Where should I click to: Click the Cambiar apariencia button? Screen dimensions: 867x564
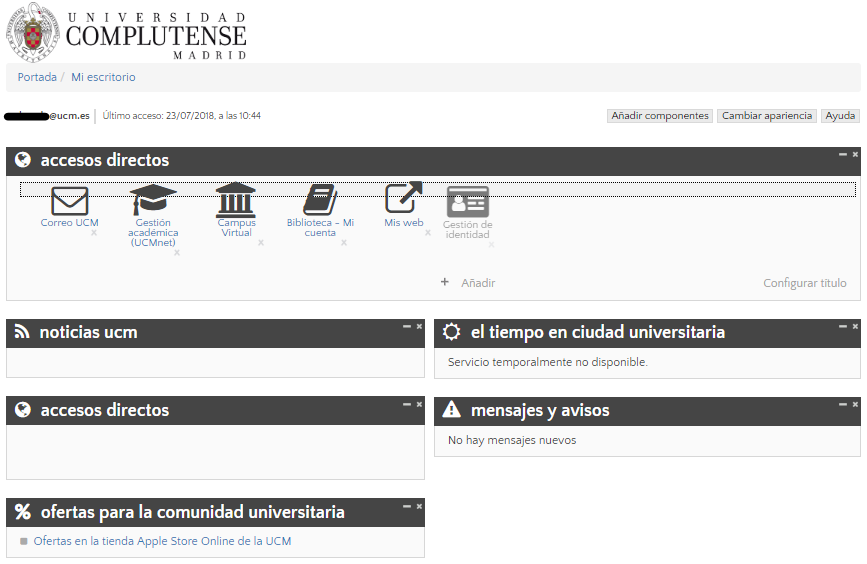(767, 116)
